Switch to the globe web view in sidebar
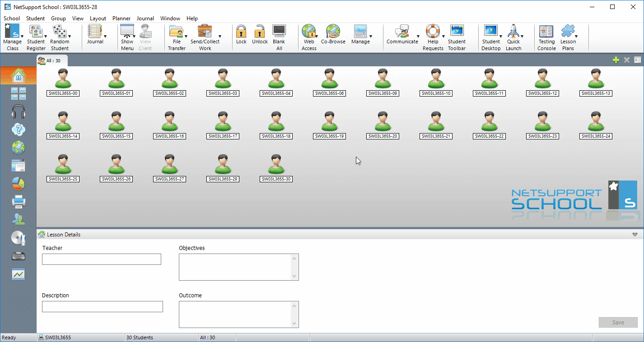Viewport: 644px width, 342px height. [19, 148]
